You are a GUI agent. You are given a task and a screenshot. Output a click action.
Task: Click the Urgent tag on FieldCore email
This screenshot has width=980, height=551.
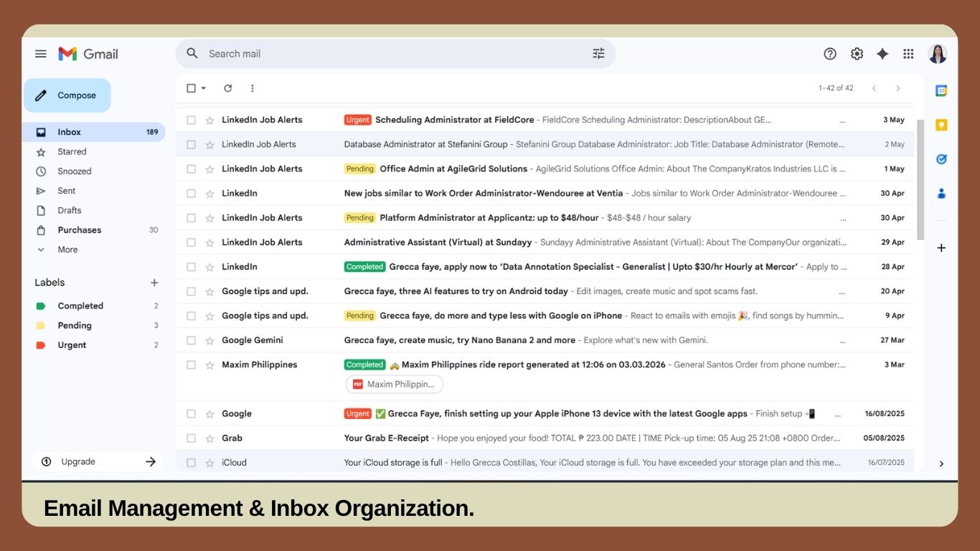tap(357, 120)
